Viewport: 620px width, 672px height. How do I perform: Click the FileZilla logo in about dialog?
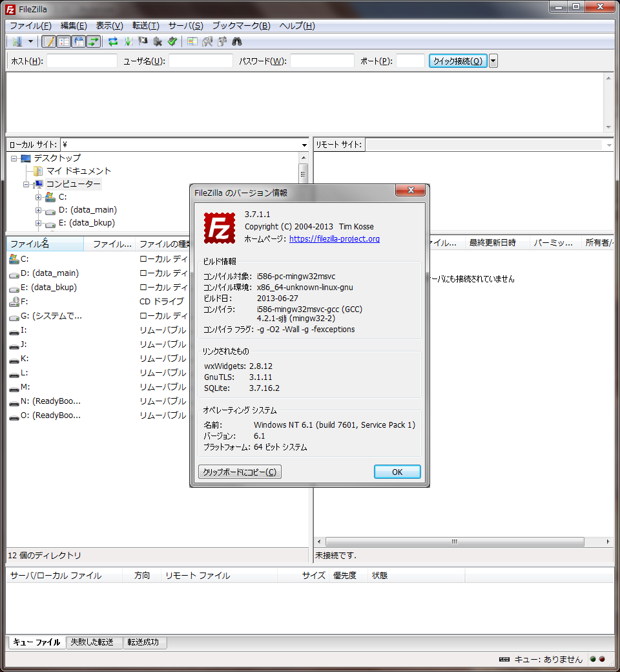220,228
